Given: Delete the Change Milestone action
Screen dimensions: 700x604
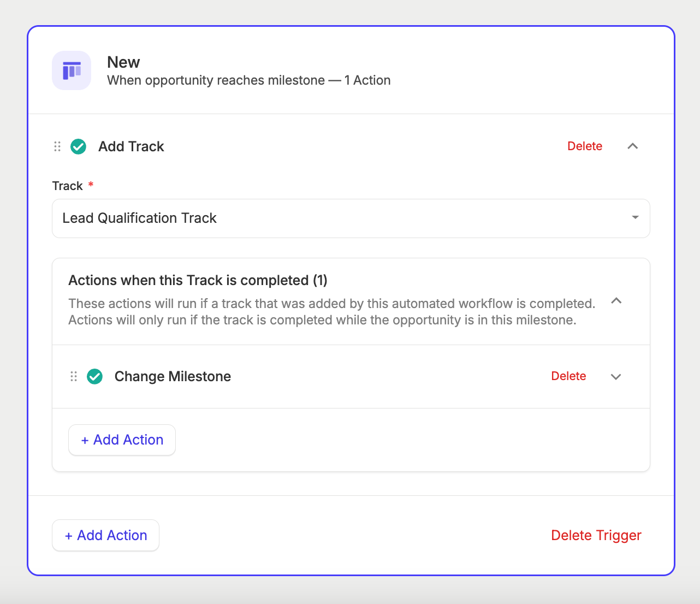Looking at the screenshot, I should point(568,376).
